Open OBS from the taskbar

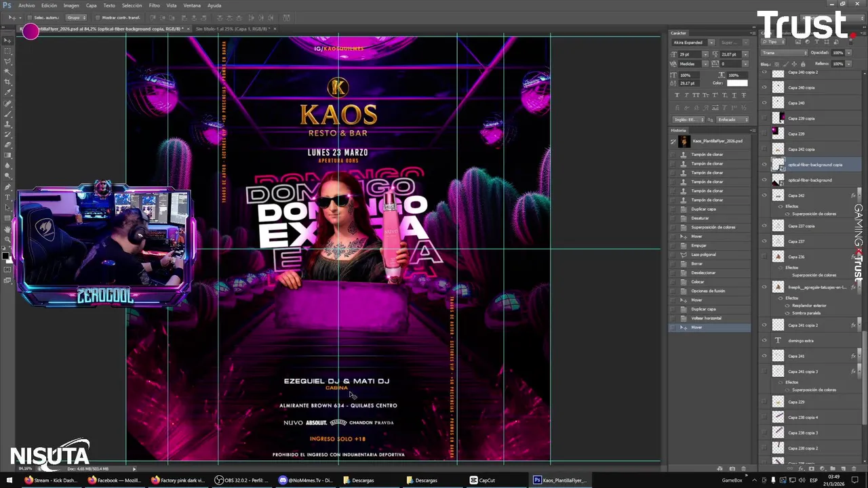[x=243, y=480]
